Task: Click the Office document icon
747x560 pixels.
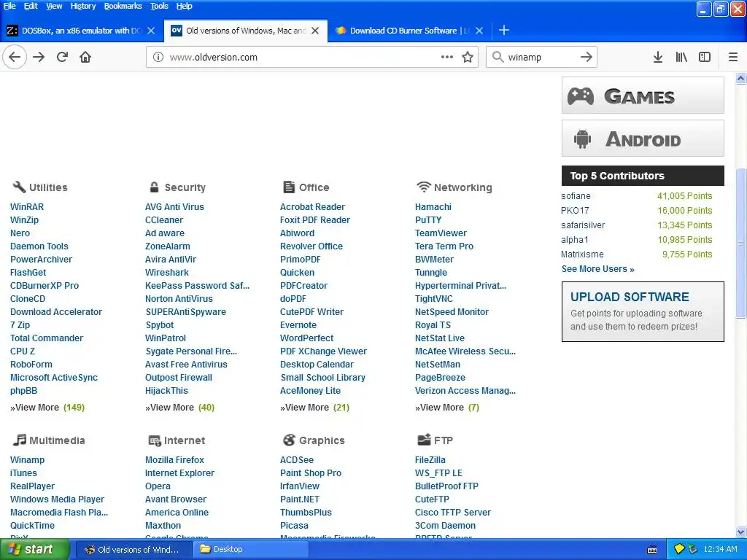Action: [x=289, y=187]
